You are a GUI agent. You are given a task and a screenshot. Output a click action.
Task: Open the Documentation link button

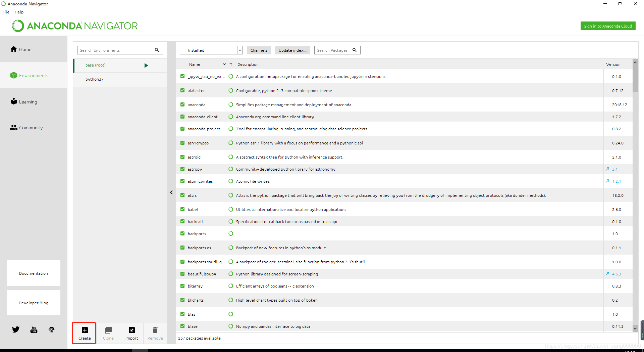point(34,273)
